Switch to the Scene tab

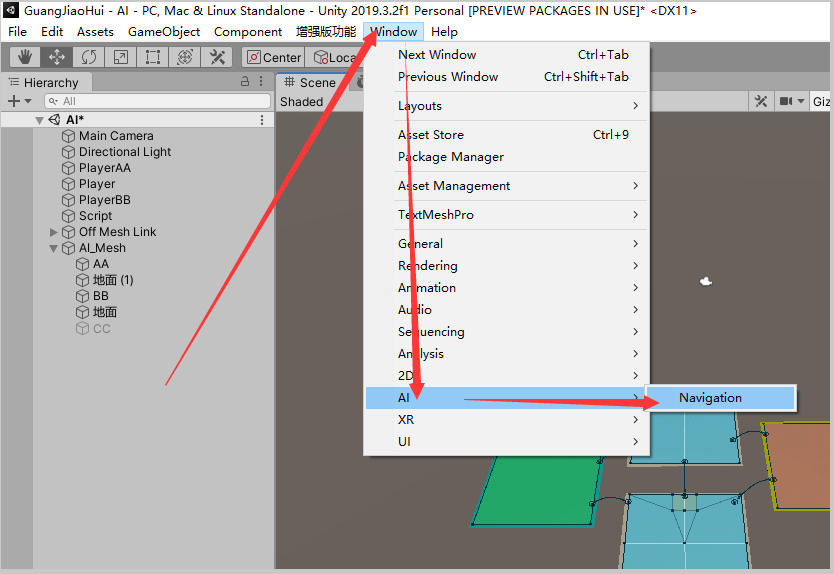311,82
